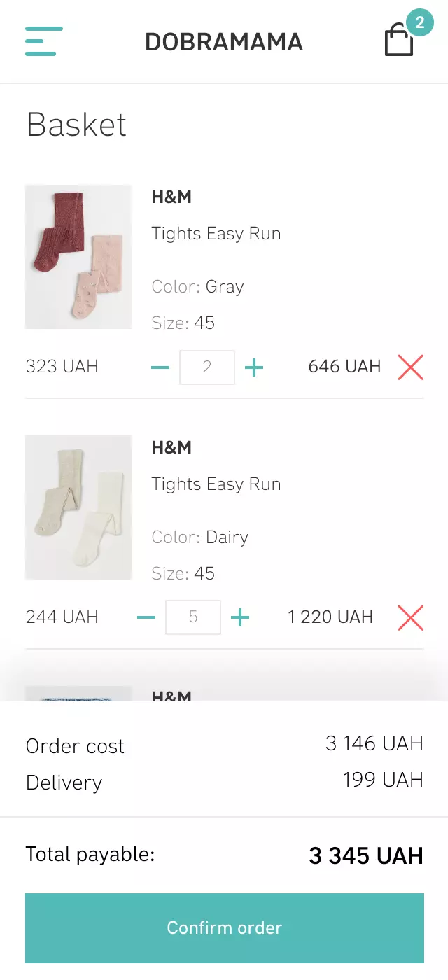Open the DOBRAMAMA home logo
Viewport: 448px width, 980px height.
(224, 42)
